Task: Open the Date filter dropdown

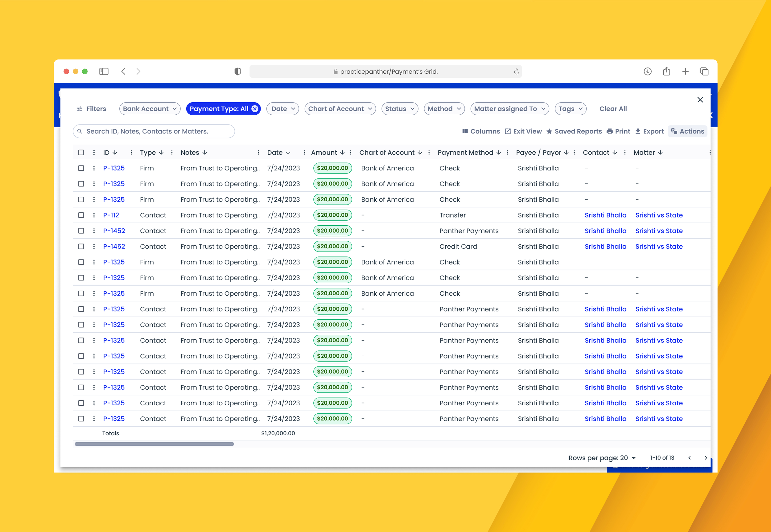Action: coord(282,109)
